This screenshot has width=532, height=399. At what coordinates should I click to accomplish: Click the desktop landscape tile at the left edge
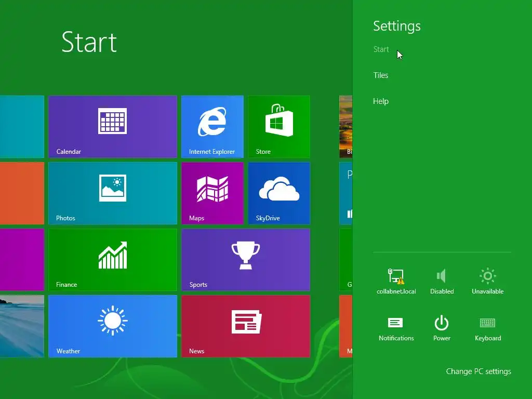[22, 326]
